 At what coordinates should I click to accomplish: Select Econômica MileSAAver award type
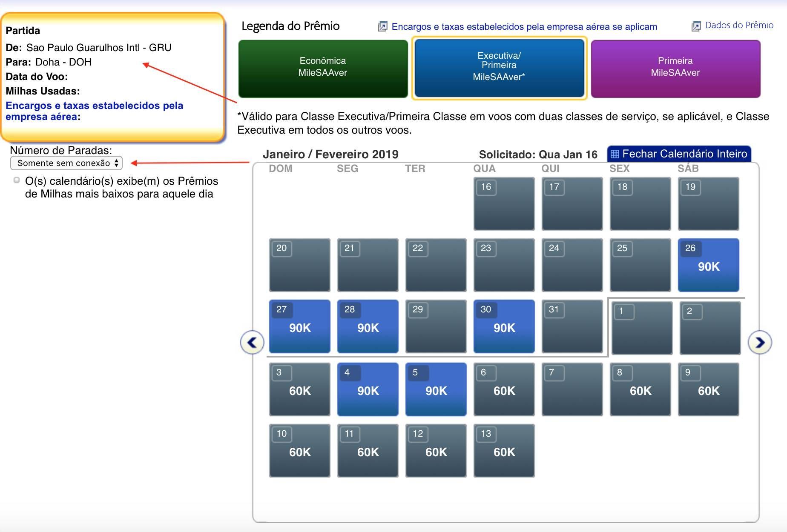[323, 69]
